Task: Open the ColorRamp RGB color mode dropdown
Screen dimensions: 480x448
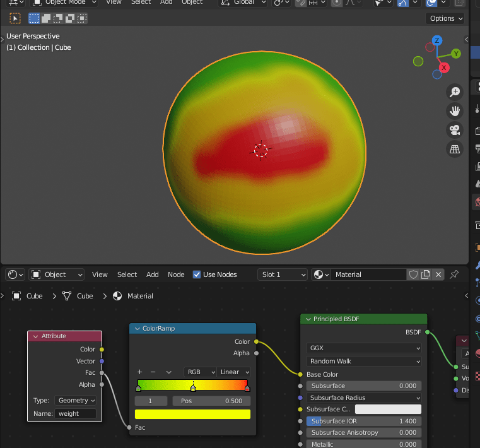Action: click(x=200, y=372)
